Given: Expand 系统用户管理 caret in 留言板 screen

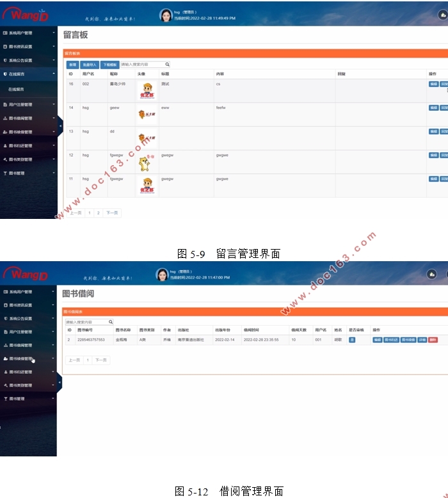Looking at the screenshot, I should pyautogui.click(x=53, y=33).
